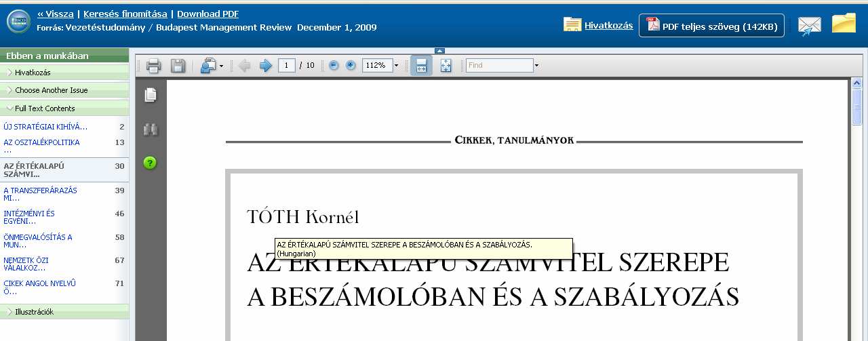Open the Pages thumbnail panel
Image resolution: width=868 pixels, height=341 pixels.
point(151,96)
